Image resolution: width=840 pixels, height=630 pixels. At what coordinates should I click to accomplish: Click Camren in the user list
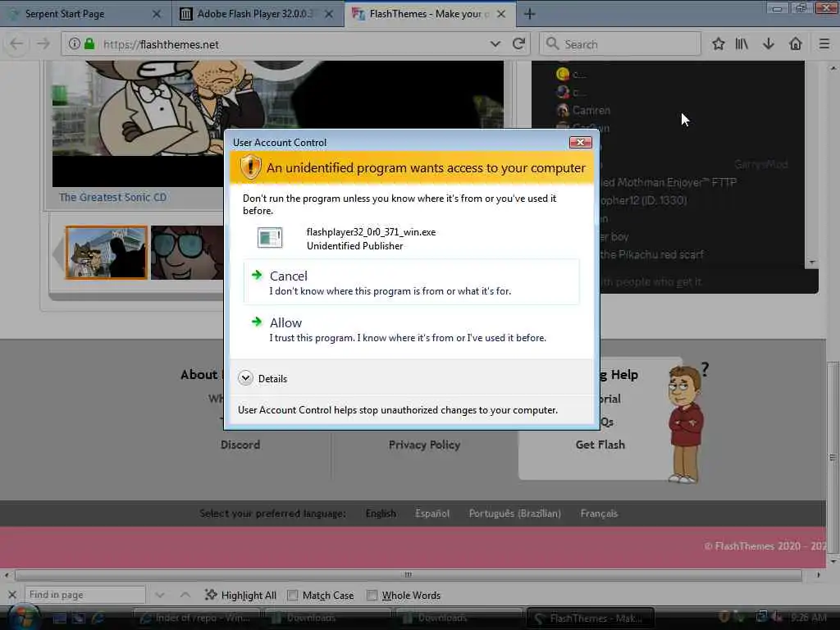pos(591,110)
